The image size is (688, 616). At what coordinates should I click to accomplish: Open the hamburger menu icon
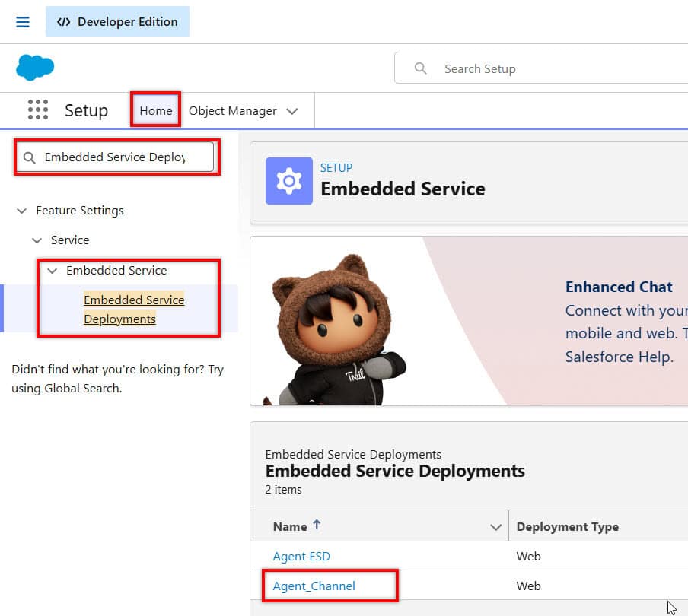23,22
